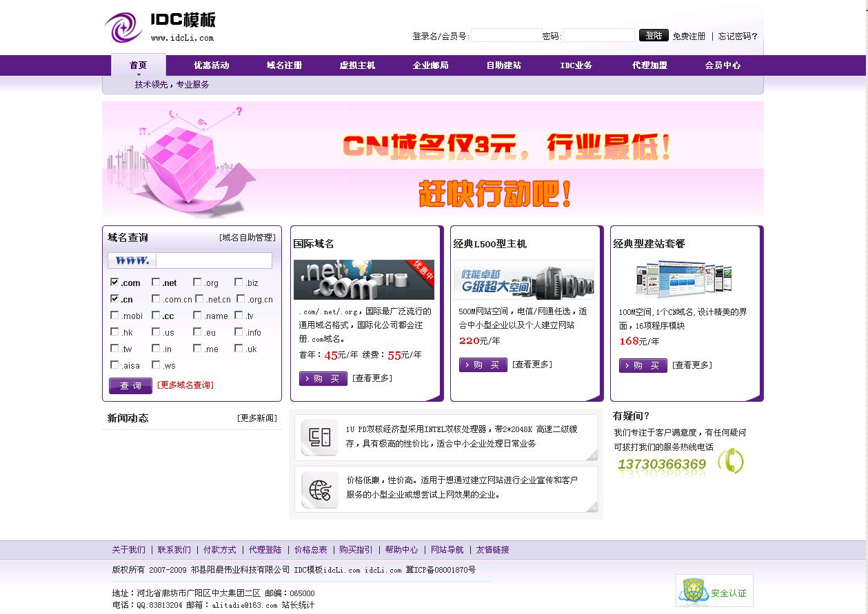This screenshot has width=868, height=614.
Task: Switch to the 虚拟主机 navigation tab
Action: click(356, 65)
